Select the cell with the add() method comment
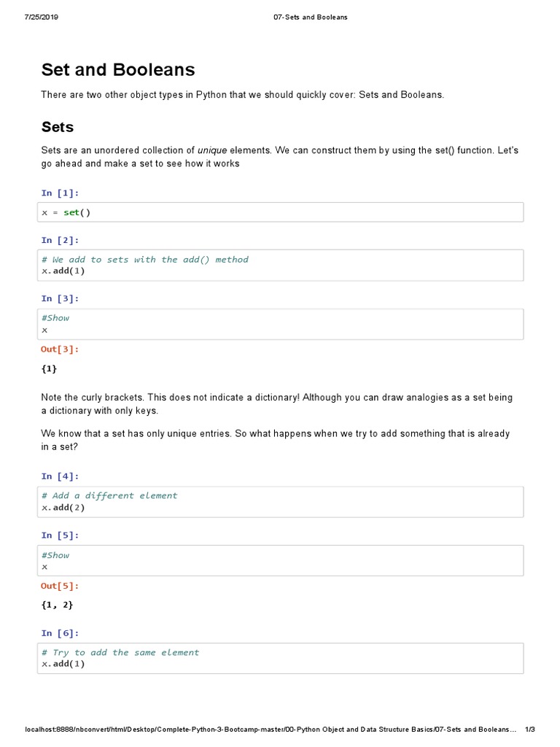 [280, 265]
